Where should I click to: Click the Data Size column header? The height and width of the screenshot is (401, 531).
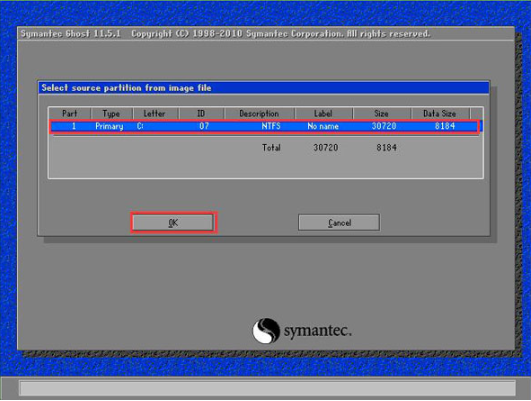point(440,113)
